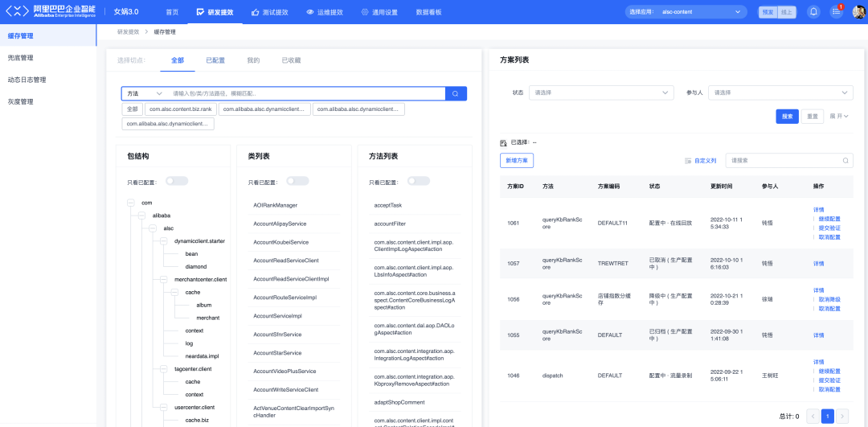Image resolution: width=868 pixels, height=427 pixels.
Task: Open the notification bell
Action: 813,11
